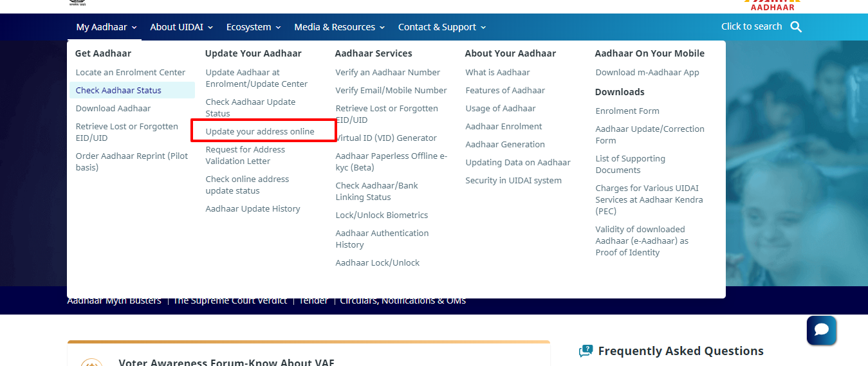Image resolution: width=868 pixels, height=366 pixels.
Task: Click the Frequently Asked Questions icon
Action: [x=586, y=351]
